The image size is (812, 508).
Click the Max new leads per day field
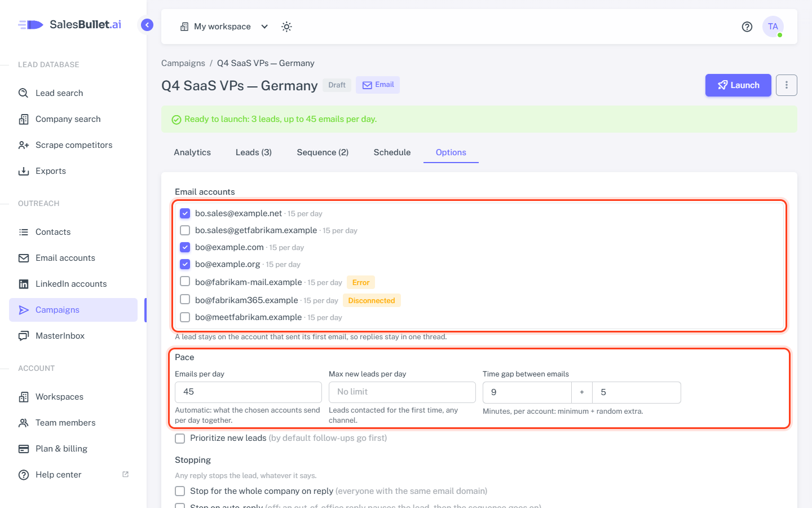pos(402,392)
